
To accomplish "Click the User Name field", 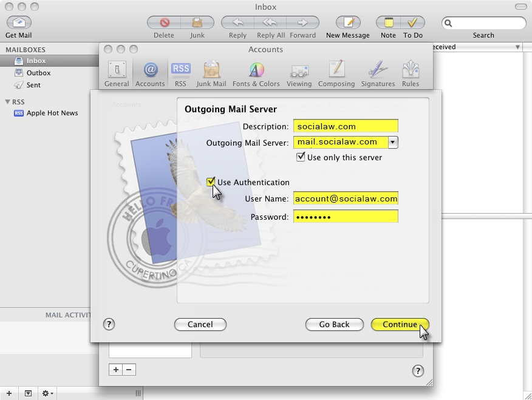I will pos(346,198).
